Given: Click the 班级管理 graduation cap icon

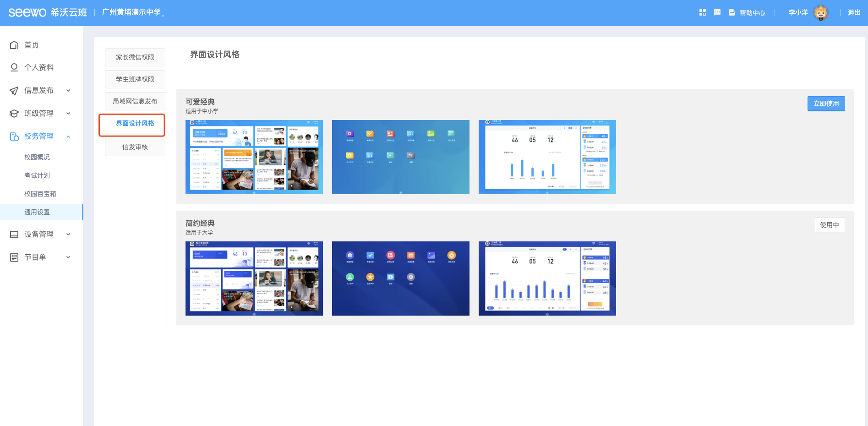Looking at the screenshot, I should pos(14,113).
